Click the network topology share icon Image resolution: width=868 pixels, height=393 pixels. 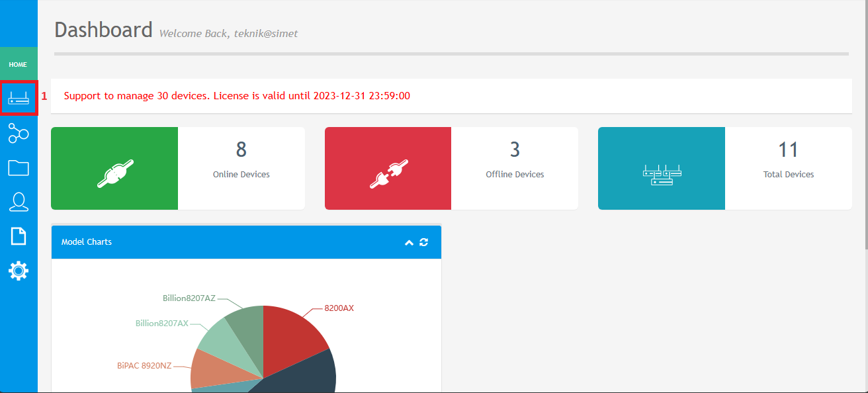coord(19,133)
